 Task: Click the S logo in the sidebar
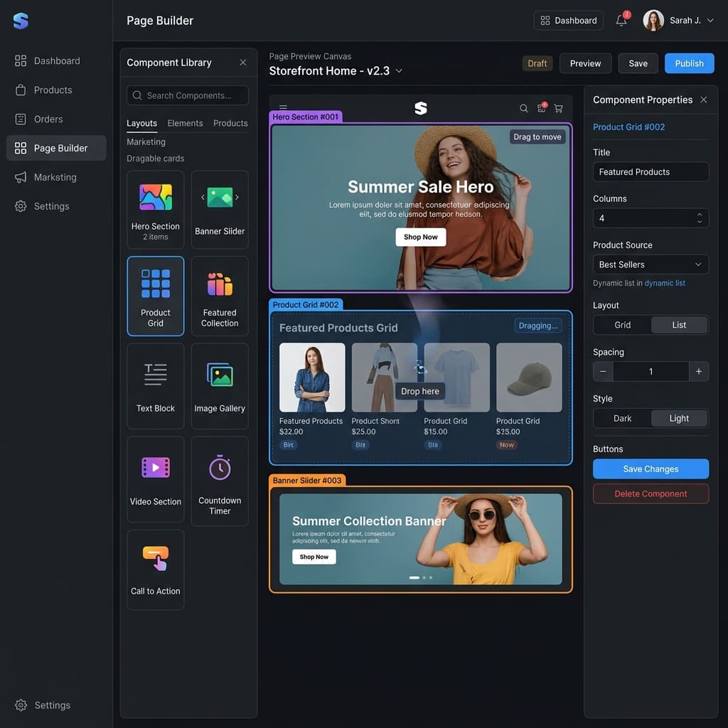tap(21, 21)
